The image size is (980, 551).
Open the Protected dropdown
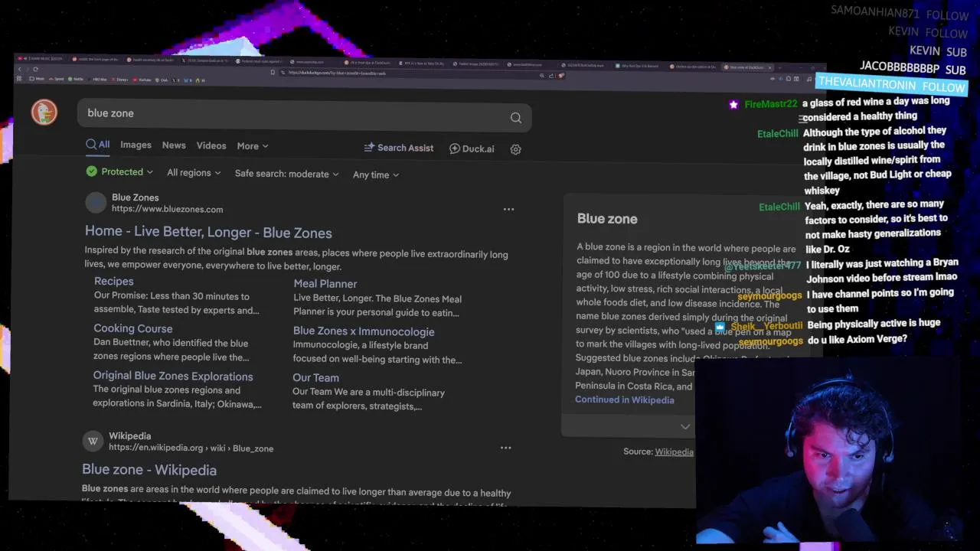click(120, 171)
